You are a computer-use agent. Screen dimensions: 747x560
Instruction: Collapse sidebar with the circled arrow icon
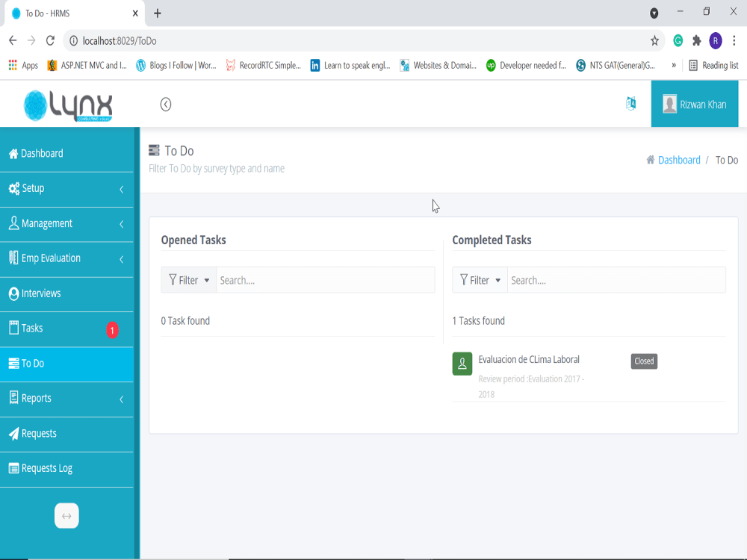(x=165, y=105)
